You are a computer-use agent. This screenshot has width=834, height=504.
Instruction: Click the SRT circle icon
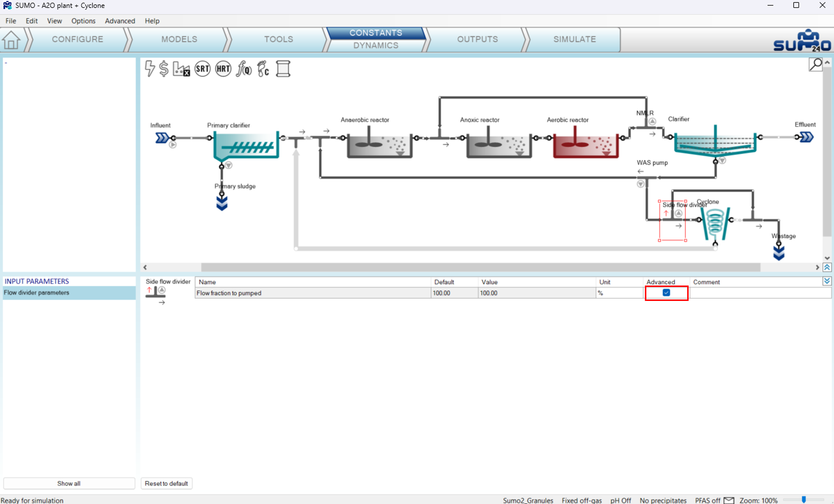[202, 69]
